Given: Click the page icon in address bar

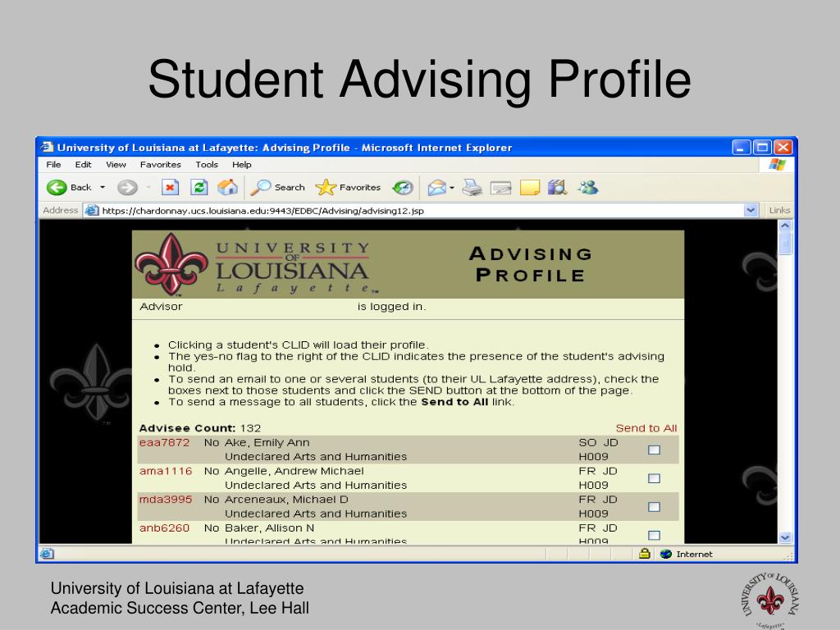Looking at the screenshot, I should click(x=93, y=211).
